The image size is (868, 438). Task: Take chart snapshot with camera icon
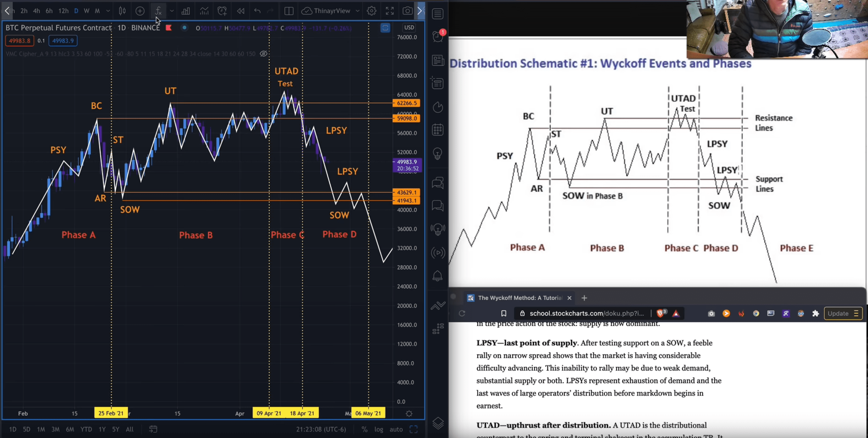(407, 11)
